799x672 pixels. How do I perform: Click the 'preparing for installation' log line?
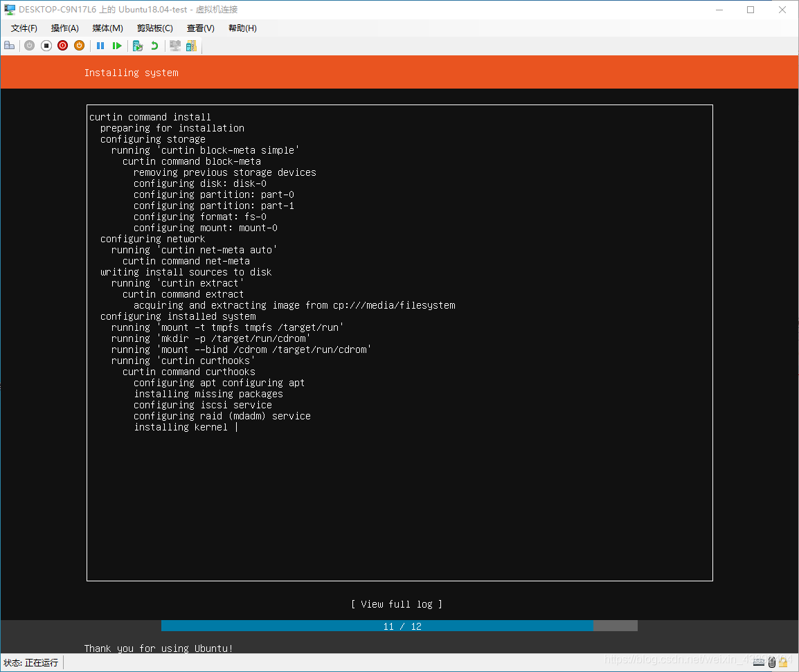coord(172,129)
